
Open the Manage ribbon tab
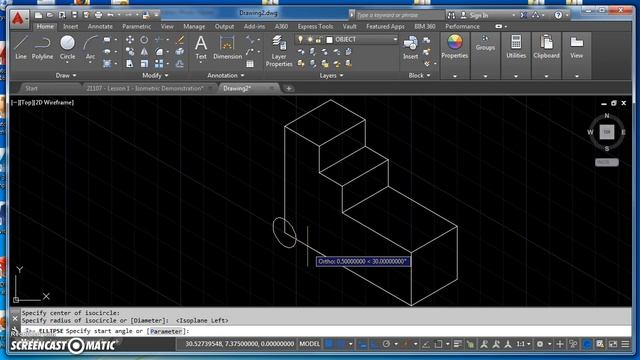(194, 27)
